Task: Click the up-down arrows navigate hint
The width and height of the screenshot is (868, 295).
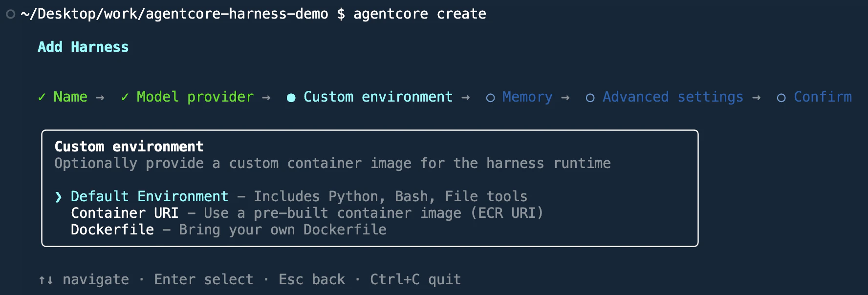Action: click(x=46, y=280)
